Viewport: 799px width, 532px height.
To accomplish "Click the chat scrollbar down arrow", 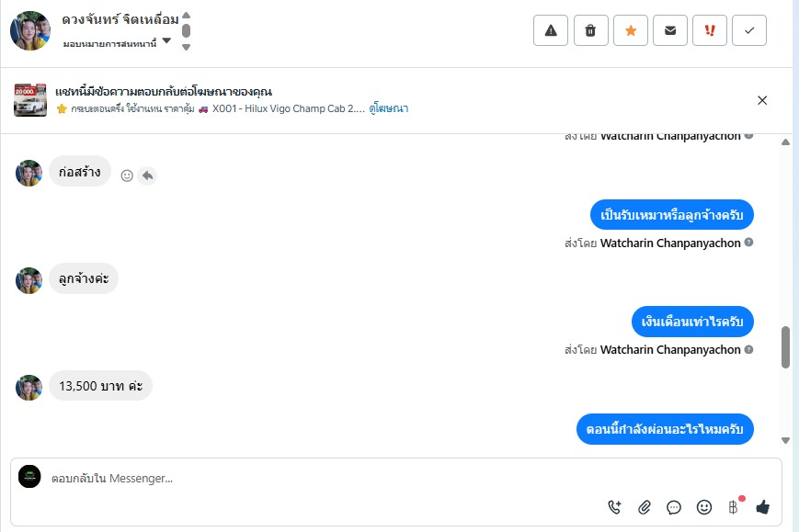I will [x=785, y=441].
